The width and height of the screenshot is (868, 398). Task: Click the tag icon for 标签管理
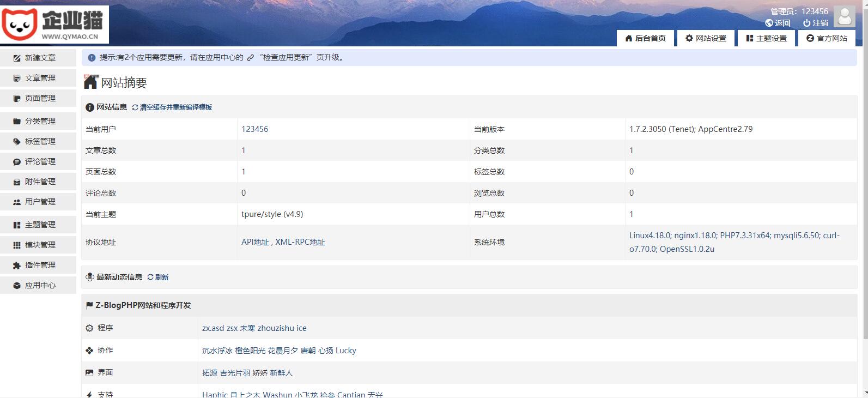[x=17, y=141]
